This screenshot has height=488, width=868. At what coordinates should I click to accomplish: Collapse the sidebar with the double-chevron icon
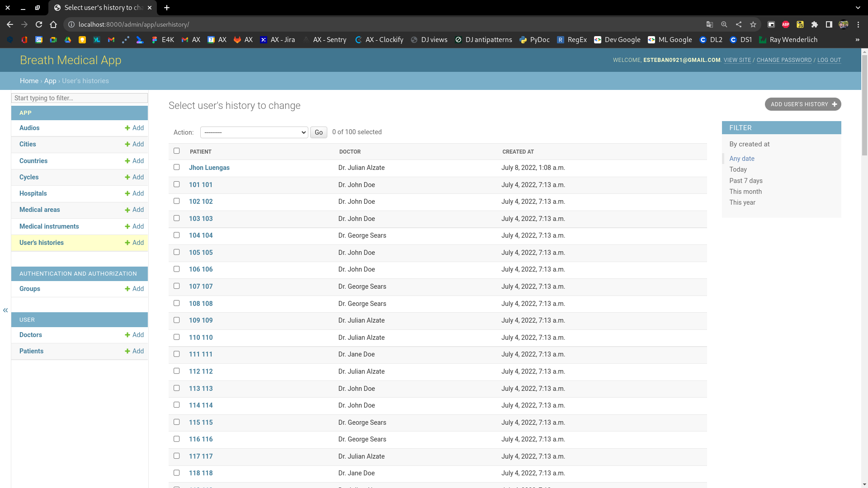(5, 310)
